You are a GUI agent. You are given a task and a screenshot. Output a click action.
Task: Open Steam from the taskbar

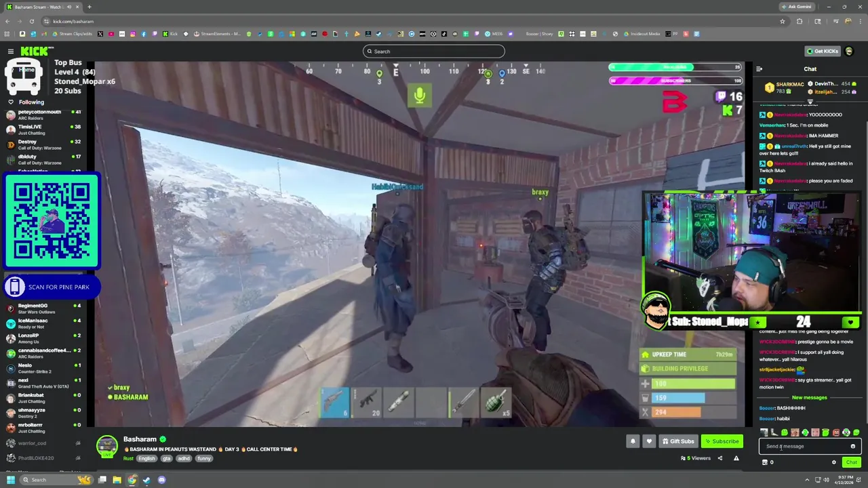tap(146, 480)
